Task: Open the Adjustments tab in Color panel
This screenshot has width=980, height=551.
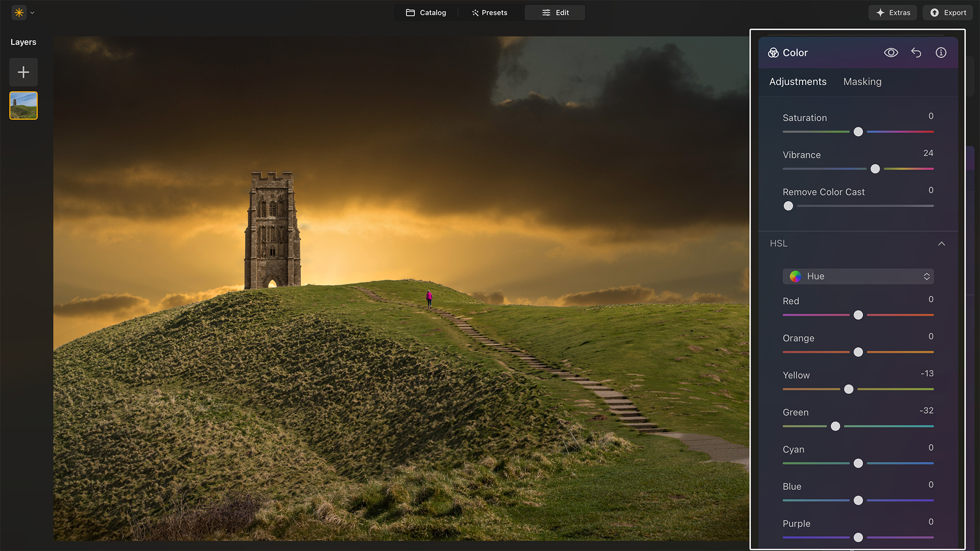Action: coord(798,82)
